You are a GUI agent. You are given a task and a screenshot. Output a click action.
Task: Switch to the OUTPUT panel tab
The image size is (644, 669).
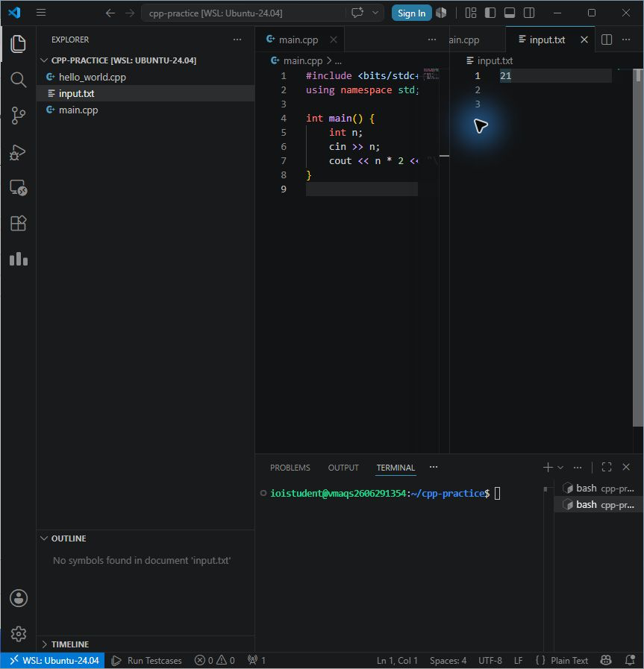343,468
